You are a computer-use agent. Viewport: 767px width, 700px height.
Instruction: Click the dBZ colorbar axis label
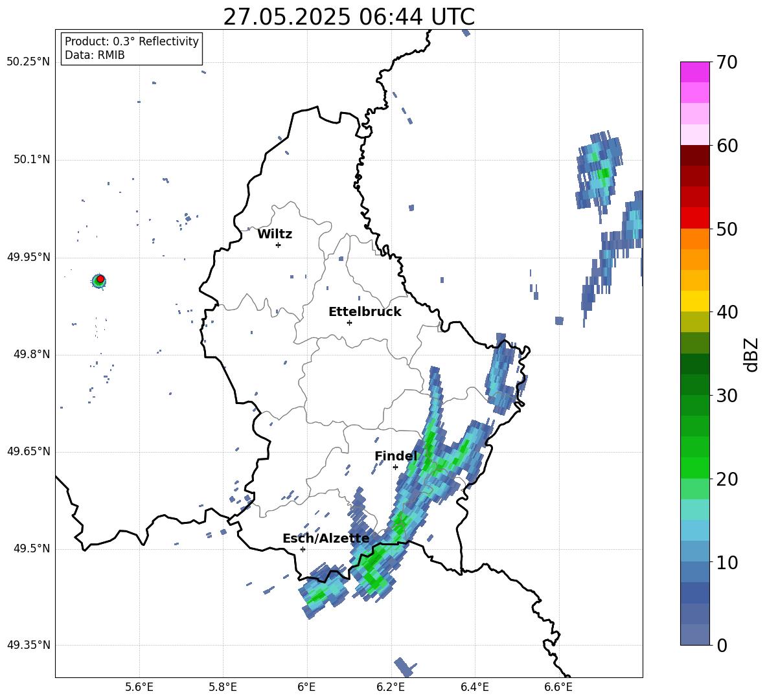[x=751, y=354]
